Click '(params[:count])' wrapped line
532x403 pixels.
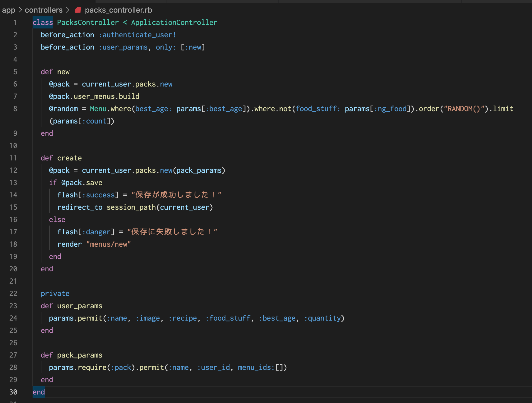click(82, 121)
